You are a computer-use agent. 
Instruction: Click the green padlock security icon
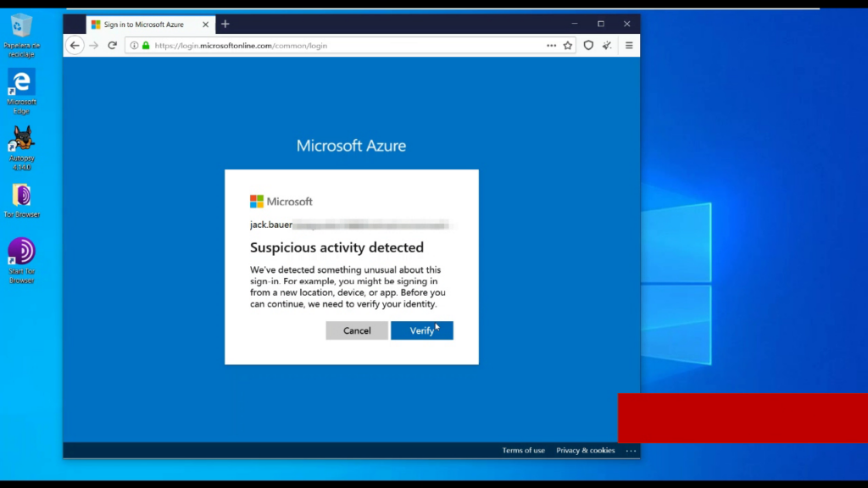pos(146,46)
